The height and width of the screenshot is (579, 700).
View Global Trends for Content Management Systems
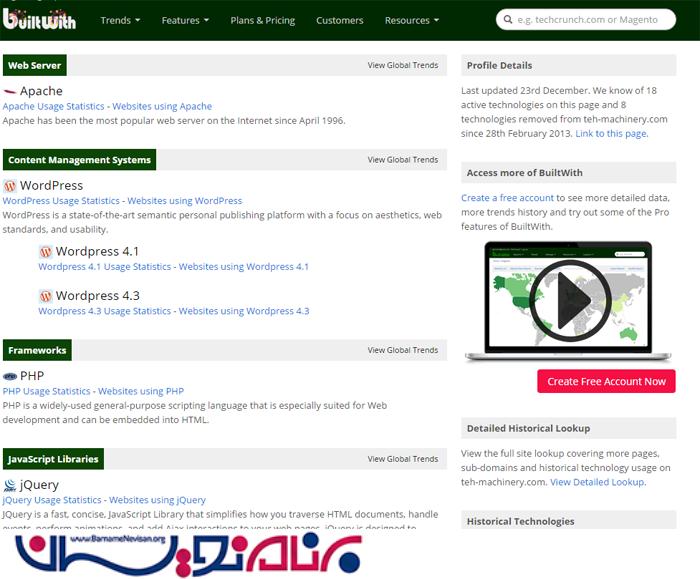403,160
